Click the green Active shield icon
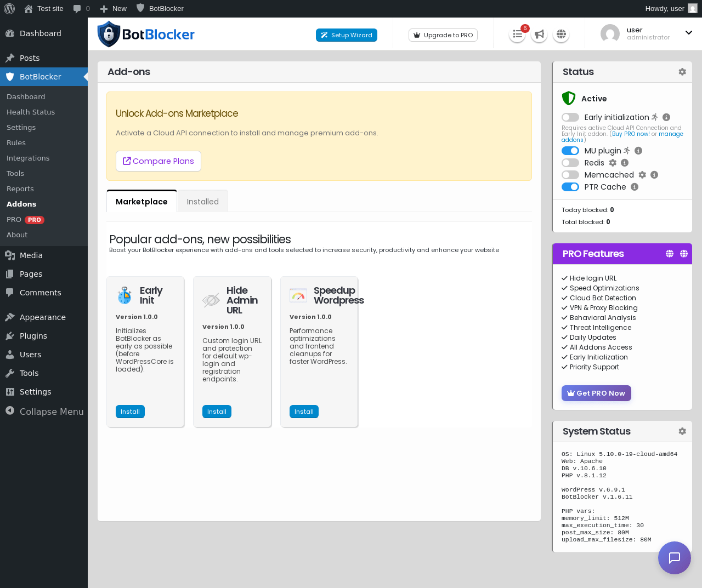The image size is (702, 588). click(x=569, y=98)
